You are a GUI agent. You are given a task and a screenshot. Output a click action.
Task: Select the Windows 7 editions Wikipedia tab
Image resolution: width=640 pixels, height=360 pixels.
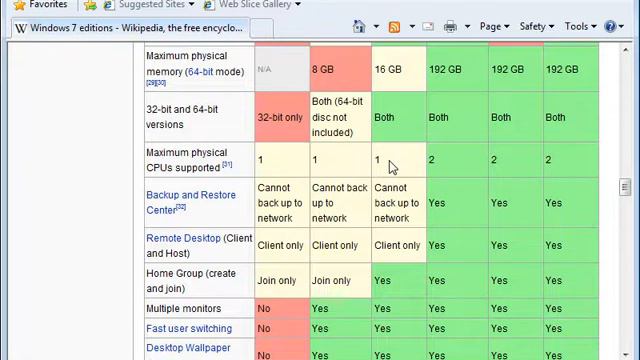pyautogui.click(x=130, y=28)
